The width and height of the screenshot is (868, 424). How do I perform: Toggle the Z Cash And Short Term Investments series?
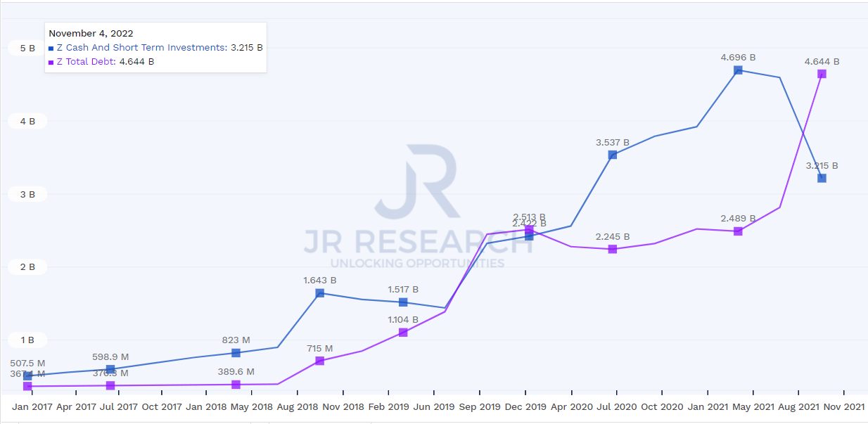tap(141, 48)
